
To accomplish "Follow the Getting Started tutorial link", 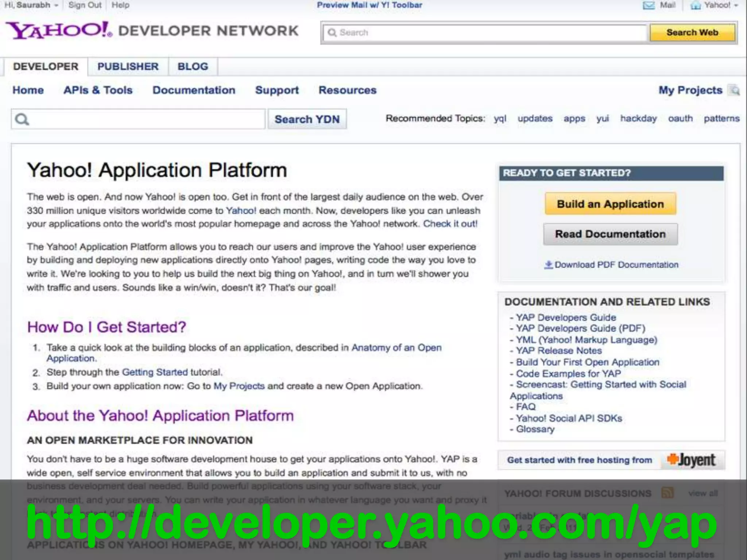I will 155,372.
